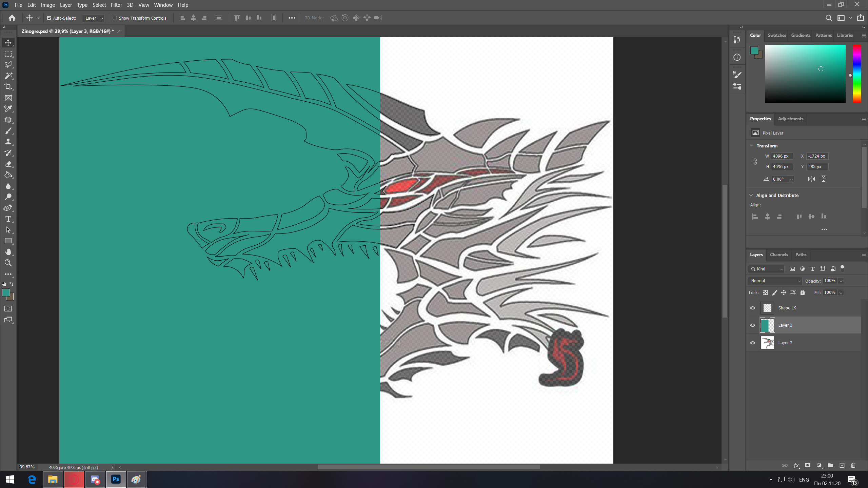Screen dimensions: 868x488
Task: Select the Polygonal Lasso tool
Action: pos(8,65)
